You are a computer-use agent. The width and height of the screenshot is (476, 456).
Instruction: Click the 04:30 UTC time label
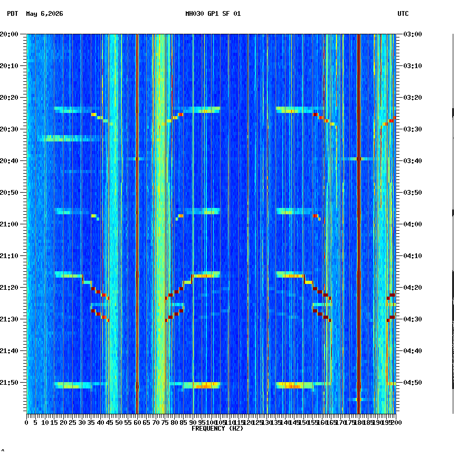pyautogui.click(x=413, y=319)
